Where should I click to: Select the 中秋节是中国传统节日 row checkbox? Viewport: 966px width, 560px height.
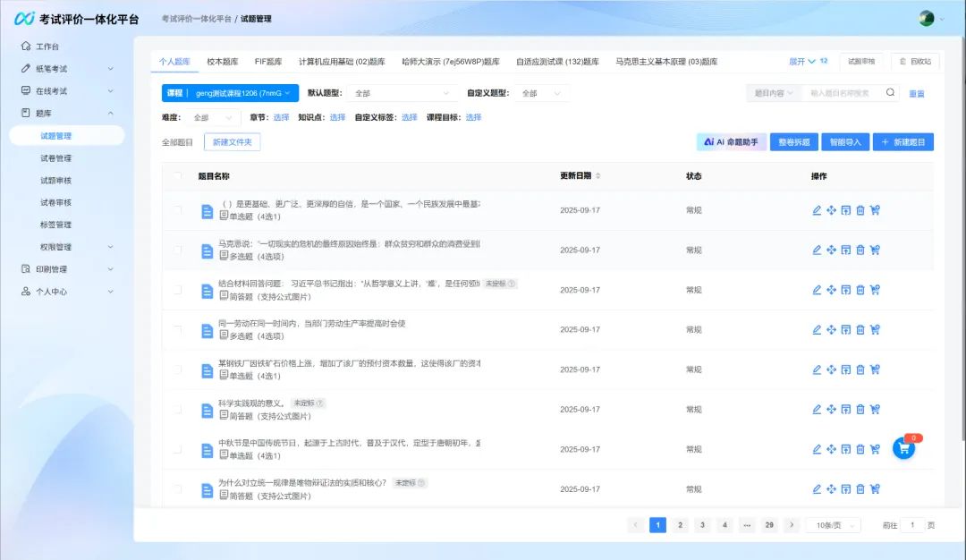[177, 449]
